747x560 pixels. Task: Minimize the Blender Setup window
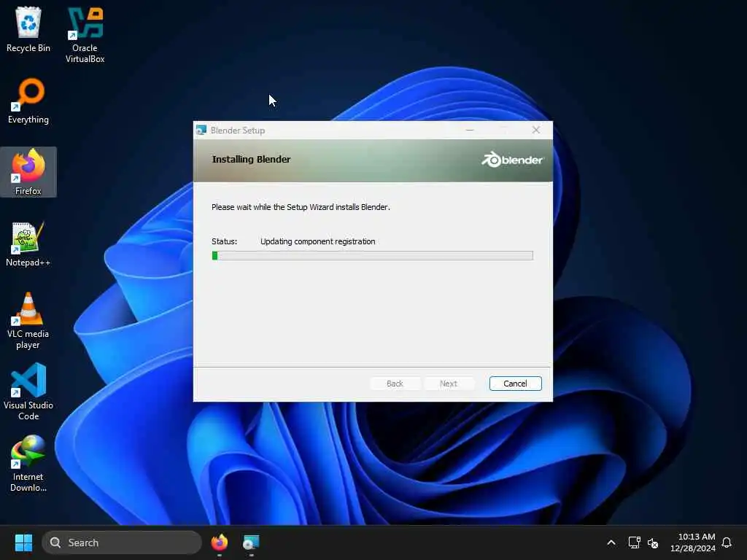click(x=470, y=130)
